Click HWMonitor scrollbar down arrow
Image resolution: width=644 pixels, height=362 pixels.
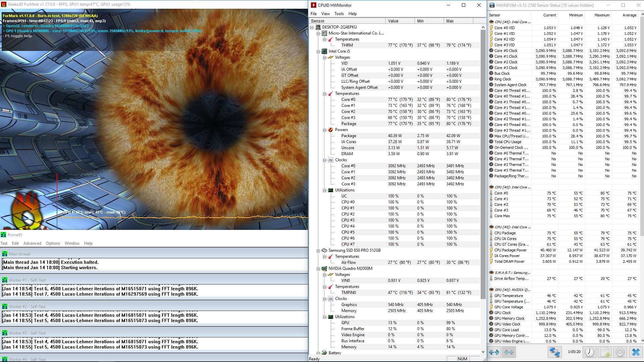pos(483,352)
